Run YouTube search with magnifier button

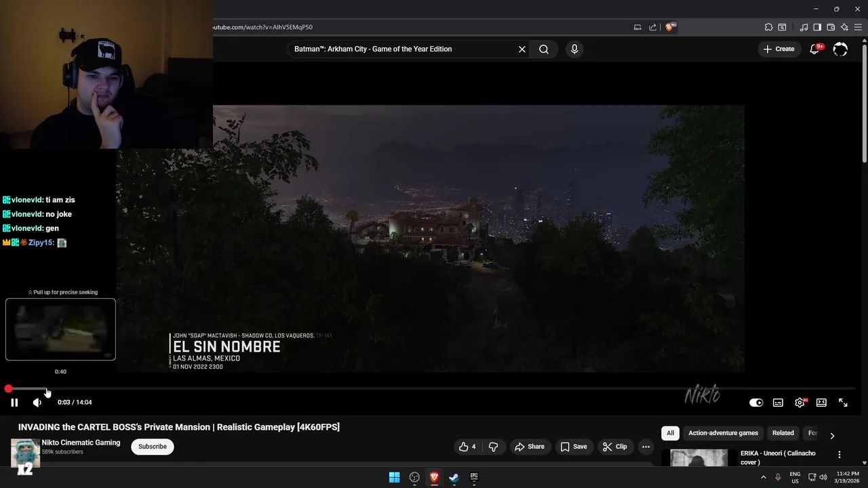click(x=544, y=49)
